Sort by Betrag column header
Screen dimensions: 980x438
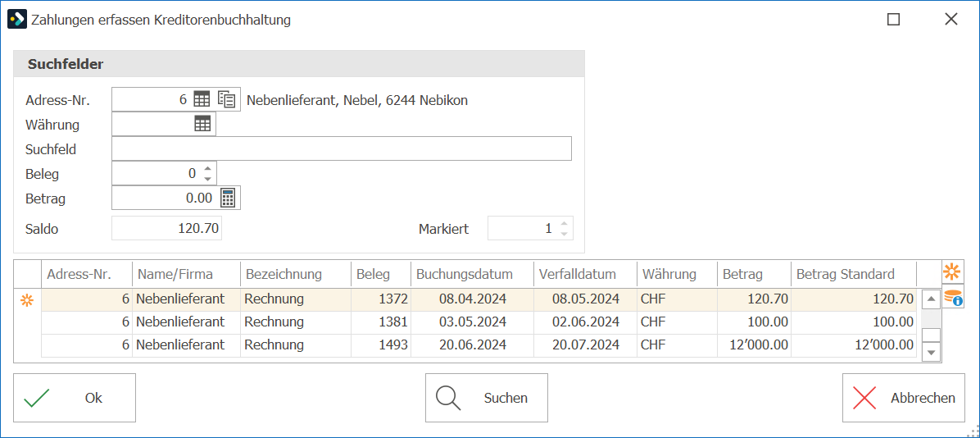pyautogui.click(x=754, y=274)
